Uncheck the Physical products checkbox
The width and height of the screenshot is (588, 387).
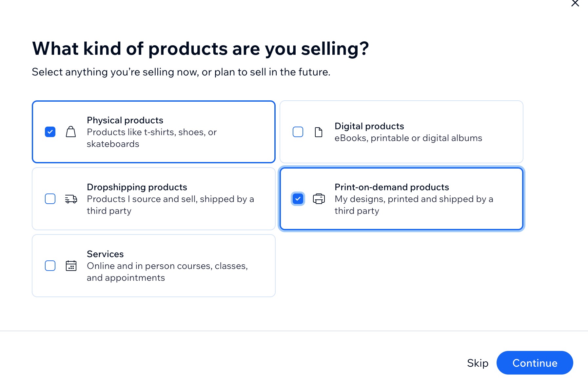(50, 132)
